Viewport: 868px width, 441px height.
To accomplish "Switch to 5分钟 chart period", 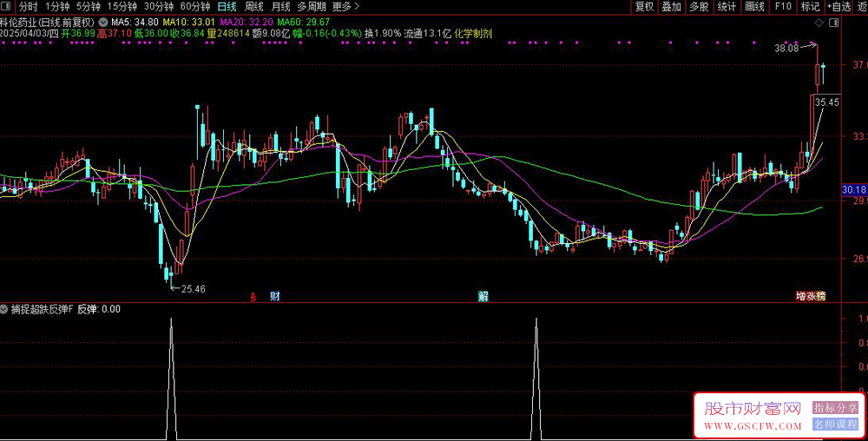I will [x=88, y=7].
